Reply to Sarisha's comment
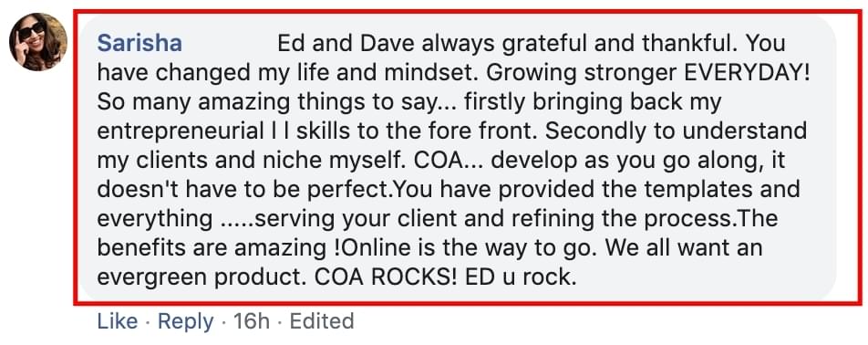 click(x=185, y=322)
